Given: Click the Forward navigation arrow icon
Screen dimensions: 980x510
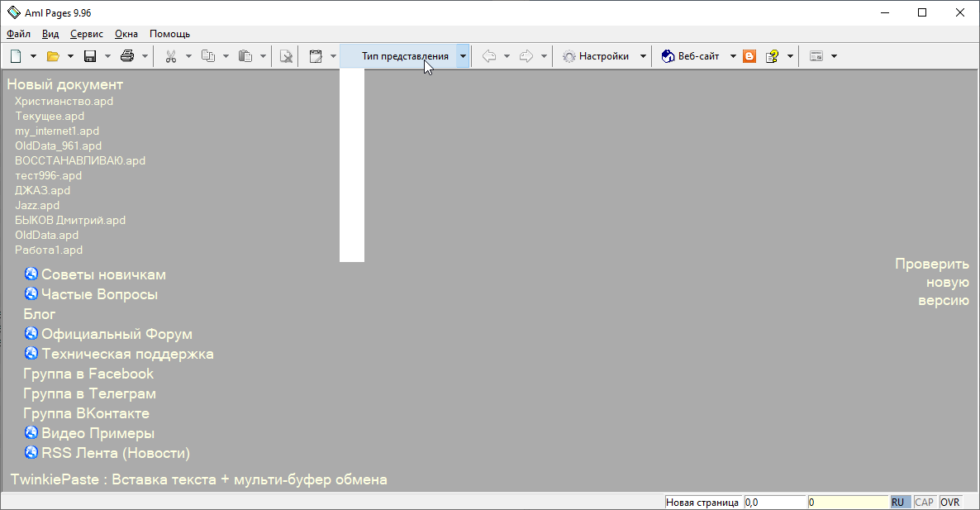Looking at the screenshot, I should 526,56.
